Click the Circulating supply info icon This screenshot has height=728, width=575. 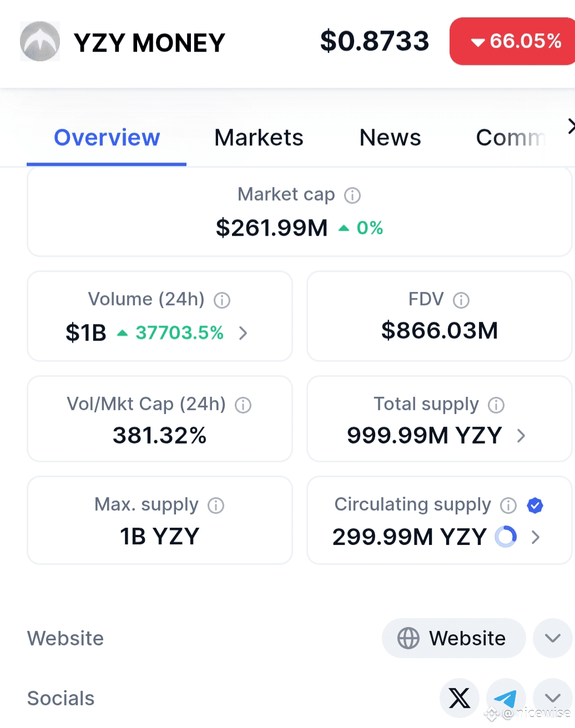click(x=508, y=505)
